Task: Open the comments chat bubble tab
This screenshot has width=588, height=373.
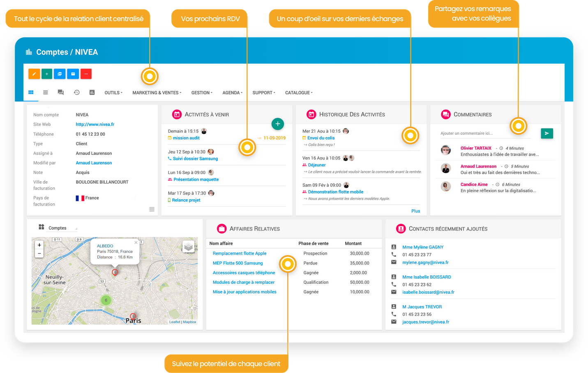Action: pyautogui.click(x=61, y=92)
